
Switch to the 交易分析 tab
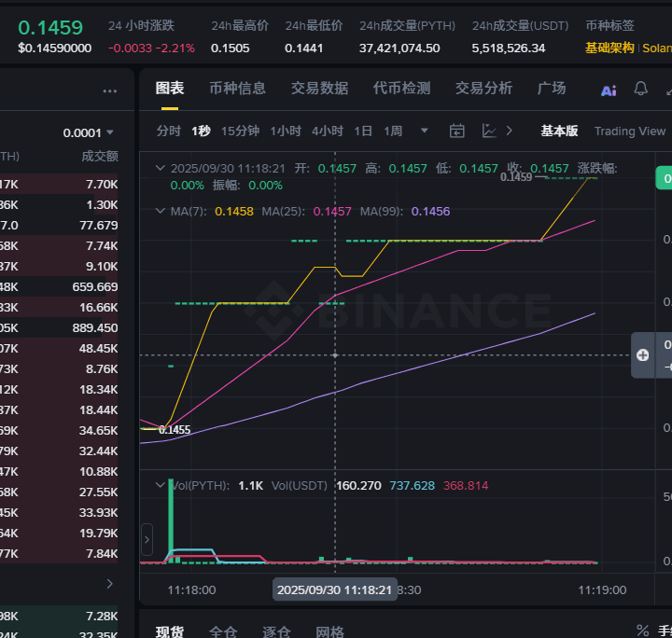[483, 89]
